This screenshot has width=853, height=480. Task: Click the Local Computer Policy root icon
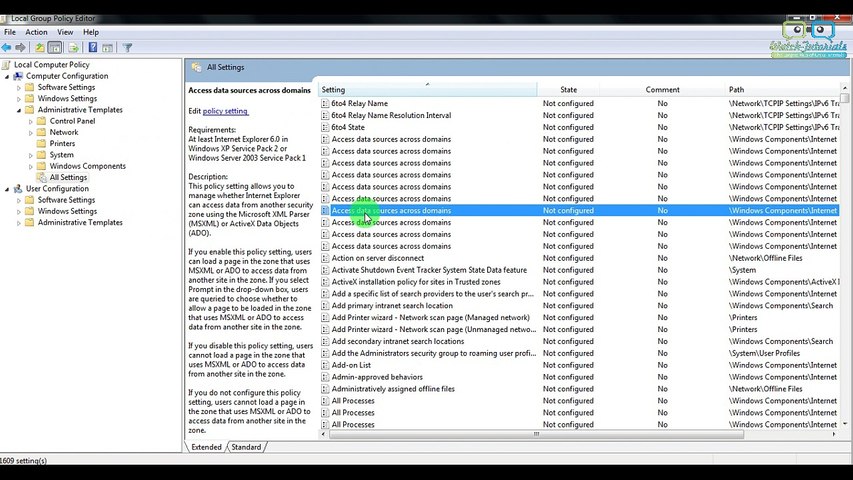(6, 65)
